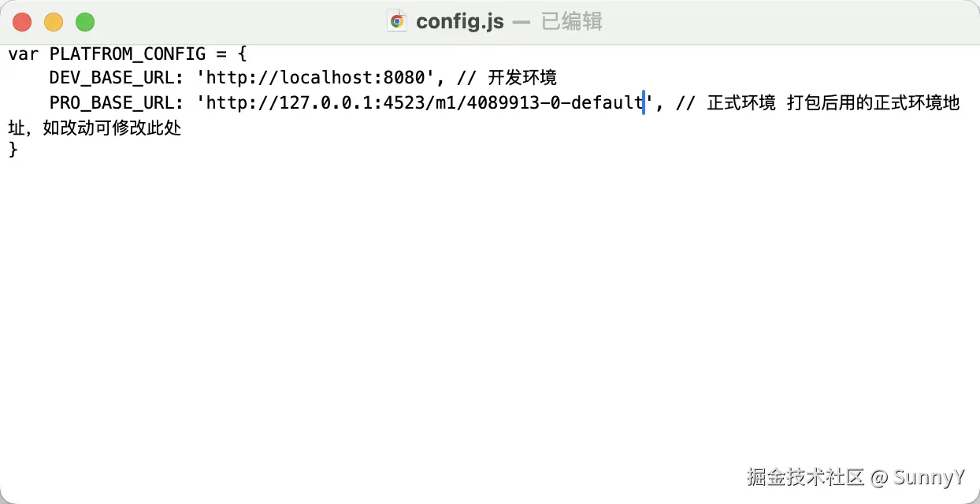Click the config.js document proxy icon

click(397, 21)
